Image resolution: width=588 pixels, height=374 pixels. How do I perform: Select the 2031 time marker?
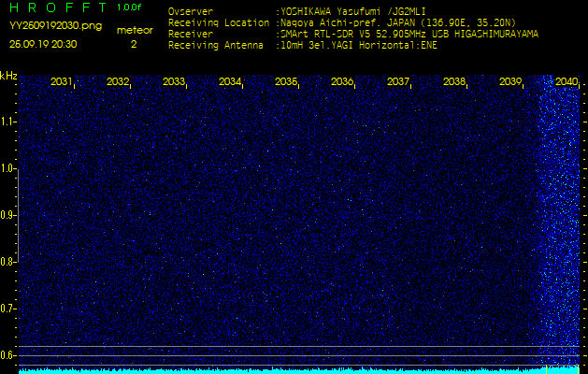point(62,82)
